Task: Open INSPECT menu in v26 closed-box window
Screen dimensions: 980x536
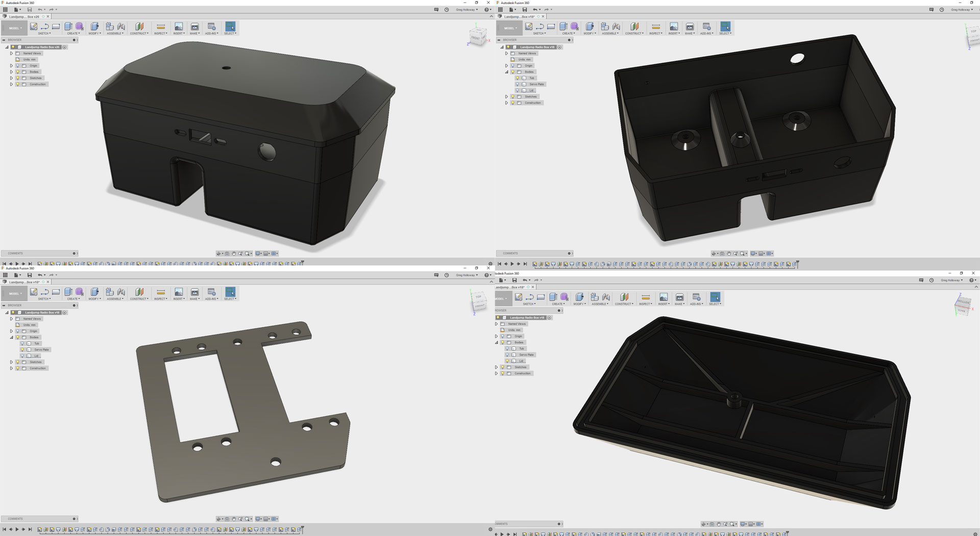Action: (x=160, y=34)
